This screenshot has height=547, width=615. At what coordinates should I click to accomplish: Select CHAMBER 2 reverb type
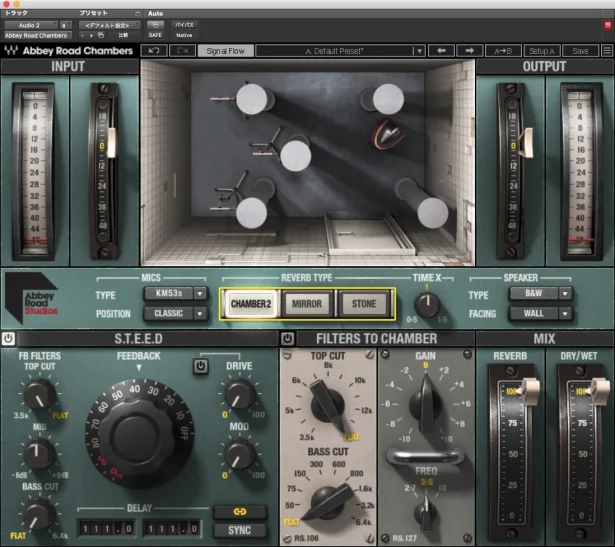pos(251,304)
